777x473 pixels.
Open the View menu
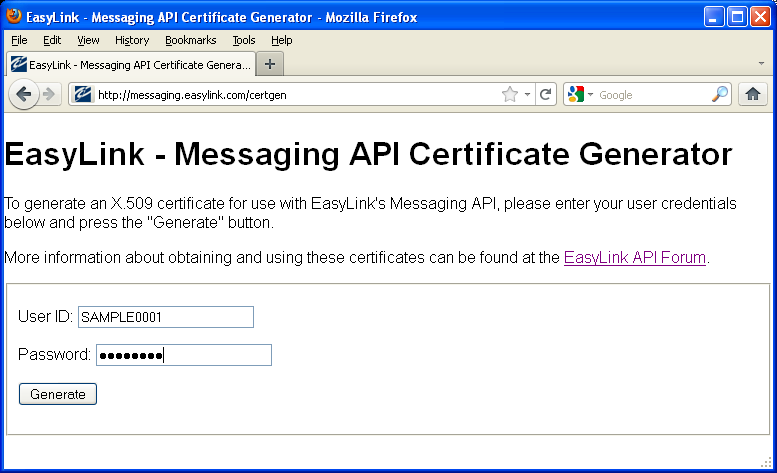point(88,40)
